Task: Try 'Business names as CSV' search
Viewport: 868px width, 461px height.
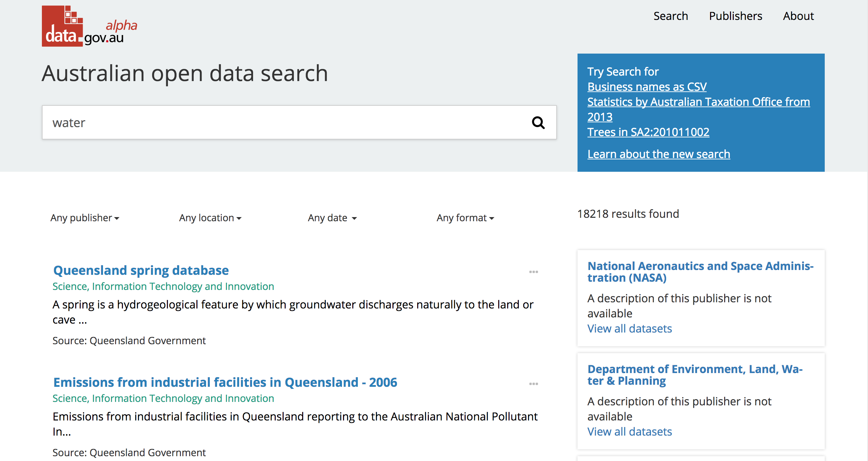Action: (647, 87)
